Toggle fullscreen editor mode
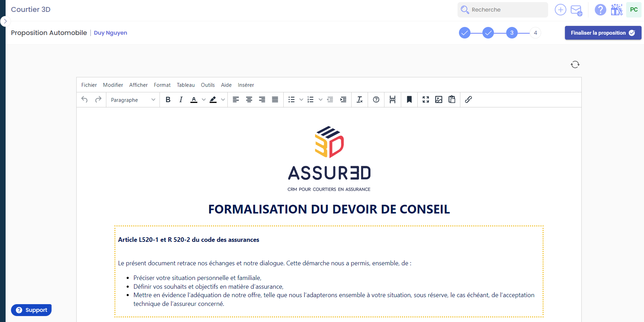 tap(426, 100)
